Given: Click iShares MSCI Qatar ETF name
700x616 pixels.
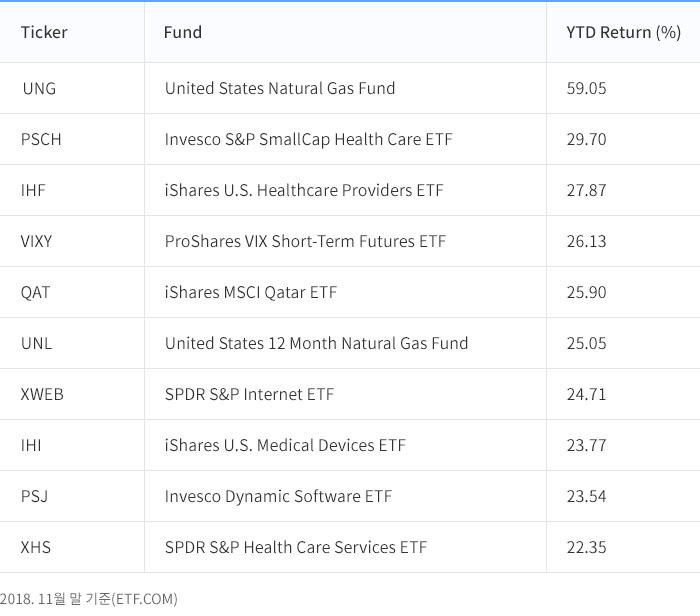Looking at the screenshot, I should [251, 292].
